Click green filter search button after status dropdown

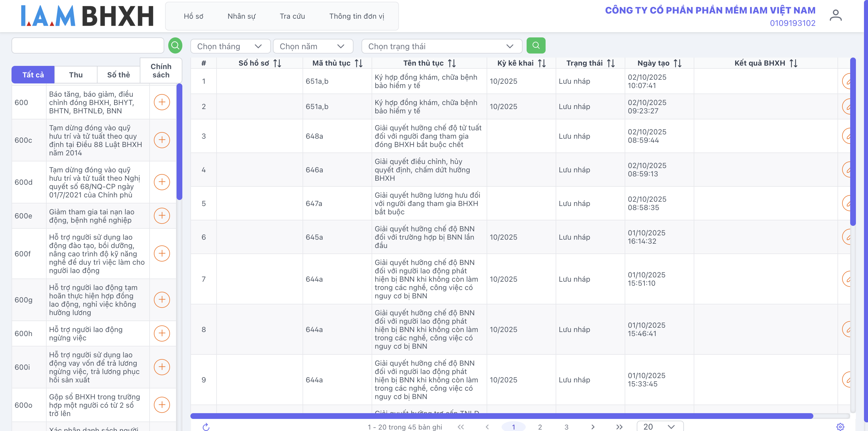click(536, 45)
